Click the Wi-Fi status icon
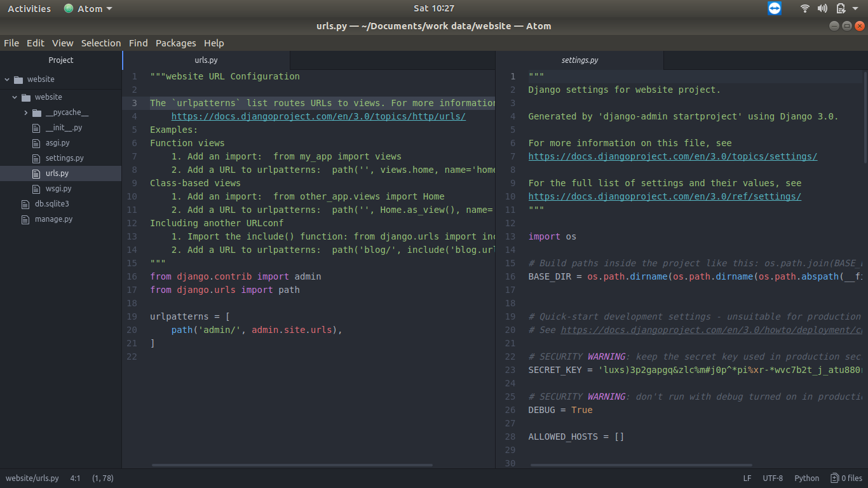Image resolution: width=868 pixels, height=488 pixels. click(805, 8)
